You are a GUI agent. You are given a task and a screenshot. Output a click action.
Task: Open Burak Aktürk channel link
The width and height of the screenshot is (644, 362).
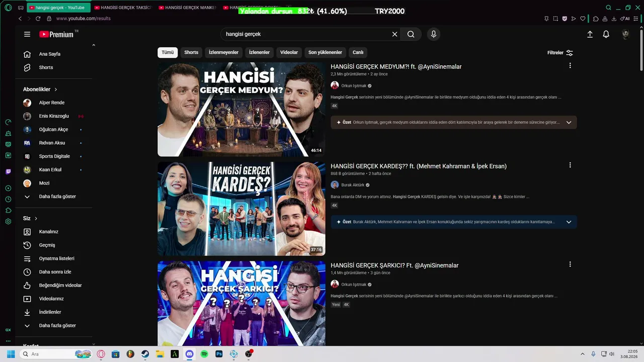353,185
